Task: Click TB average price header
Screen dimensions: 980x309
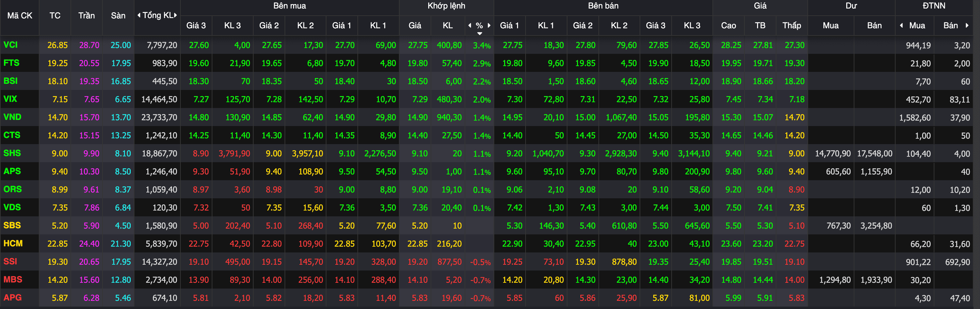Action: coord(760,26)
